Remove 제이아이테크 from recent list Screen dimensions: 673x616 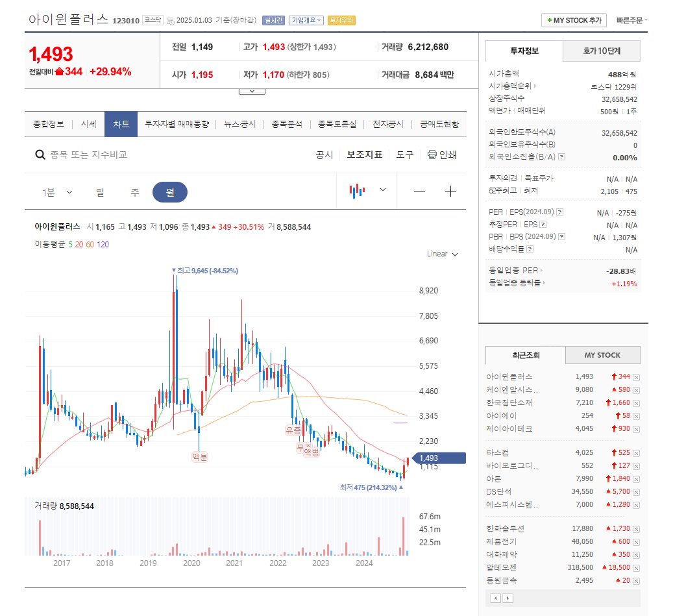(x=636, y=429)
